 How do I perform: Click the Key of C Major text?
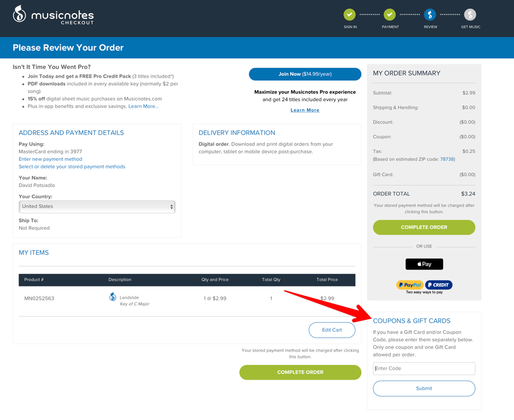pyautogui.click(x=135, y=304)
